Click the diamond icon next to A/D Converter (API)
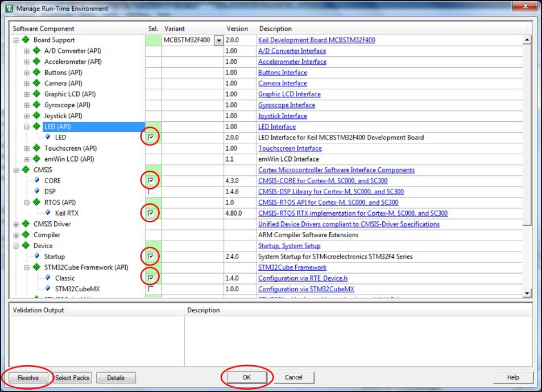The height and width of the screenshot is (392, 542). coord(36,51)
